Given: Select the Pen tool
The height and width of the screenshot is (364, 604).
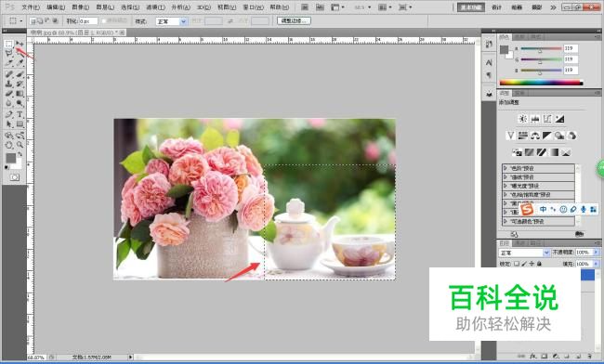Looking at the screenshot, I should pyautogui.click(x=8, y=114).
